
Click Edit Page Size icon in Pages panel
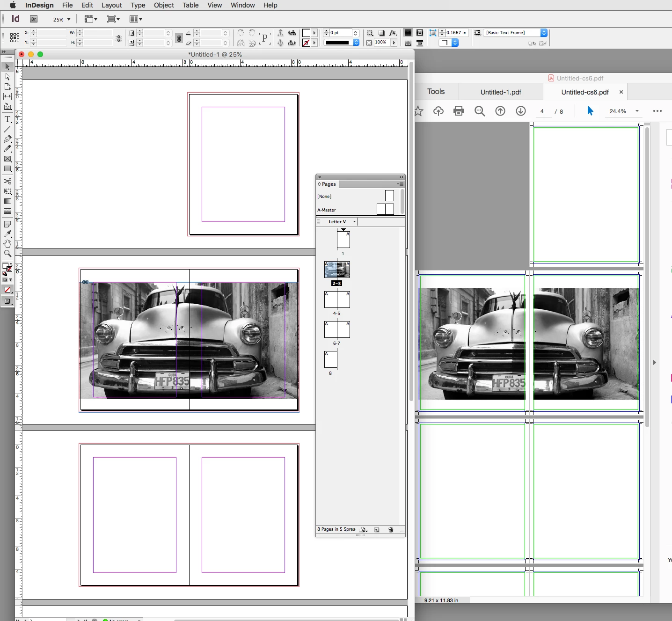click(363, 530)
